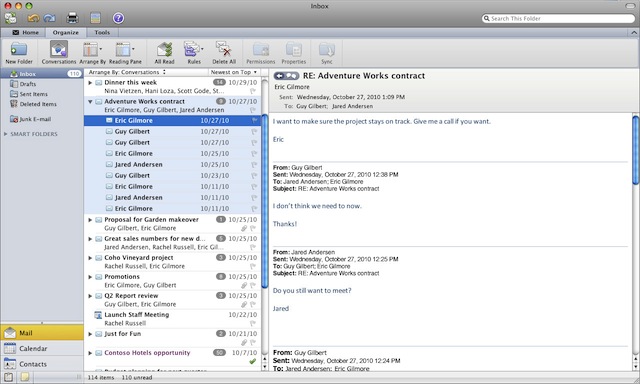Open the Reading Pane options
The width and height of the screenshot is (640, 384).
[125, 53]
